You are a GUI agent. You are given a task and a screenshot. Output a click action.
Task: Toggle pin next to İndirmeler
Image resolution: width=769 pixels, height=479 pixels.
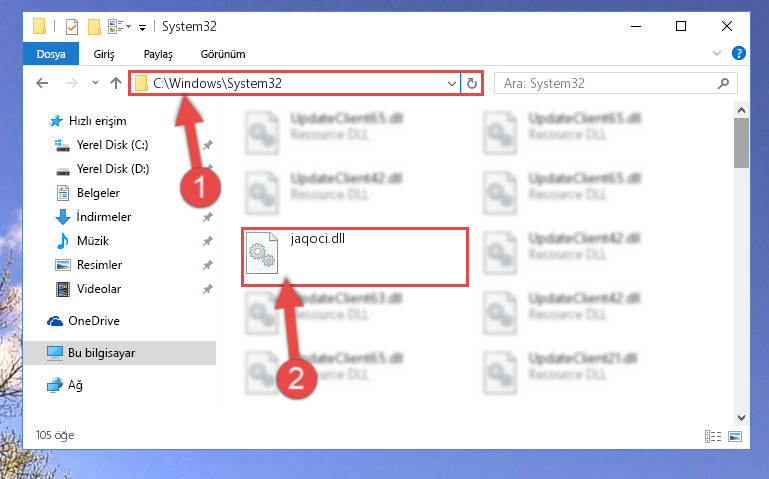coord(208,217)
